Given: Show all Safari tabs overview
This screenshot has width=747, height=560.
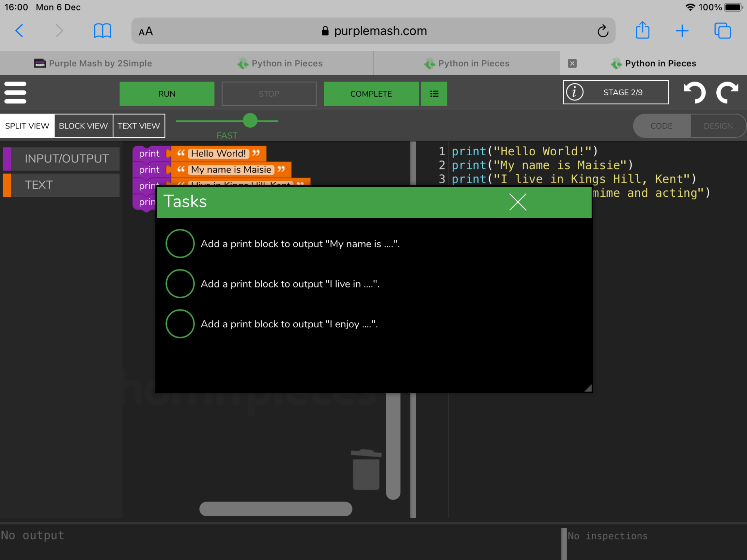Looking at the screenshot, I should [722, 31].
